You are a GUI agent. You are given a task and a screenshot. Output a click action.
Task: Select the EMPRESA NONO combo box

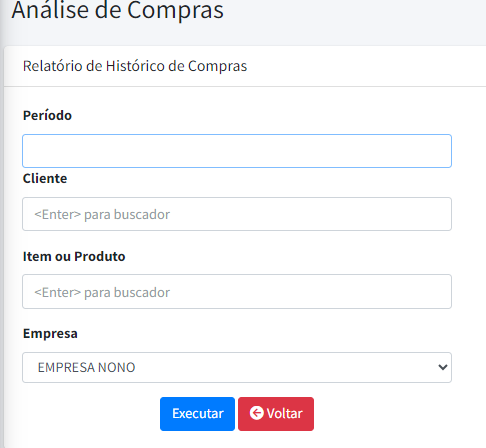click(x=237, y=367)
